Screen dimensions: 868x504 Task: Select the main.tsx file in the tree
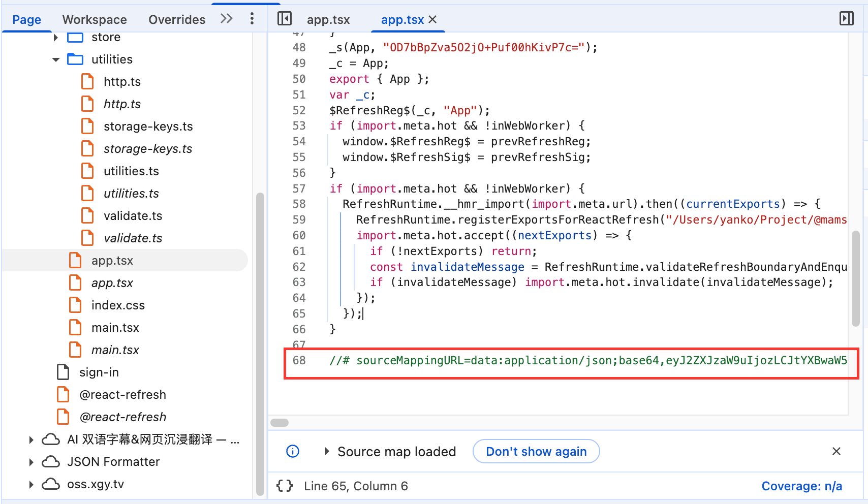(115, 327)
